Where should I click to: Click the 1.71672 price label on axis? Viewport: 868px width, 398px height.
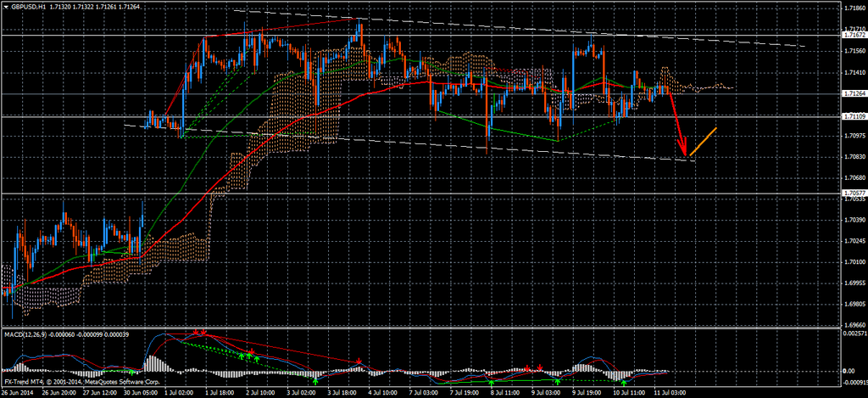coord(854,36)
